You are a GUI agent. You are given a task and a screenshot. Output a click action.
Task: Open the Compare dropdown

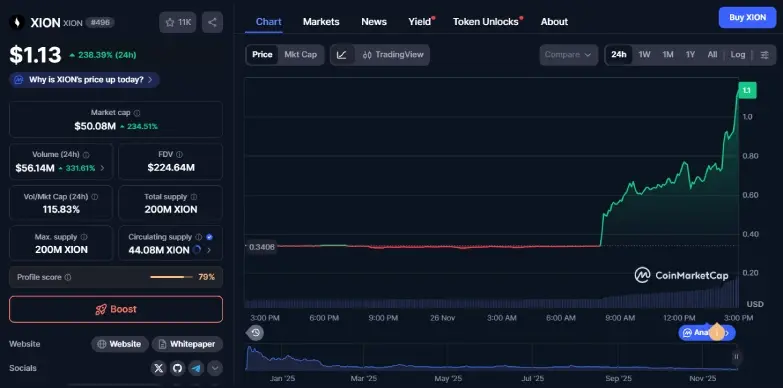tap(568, 55)
